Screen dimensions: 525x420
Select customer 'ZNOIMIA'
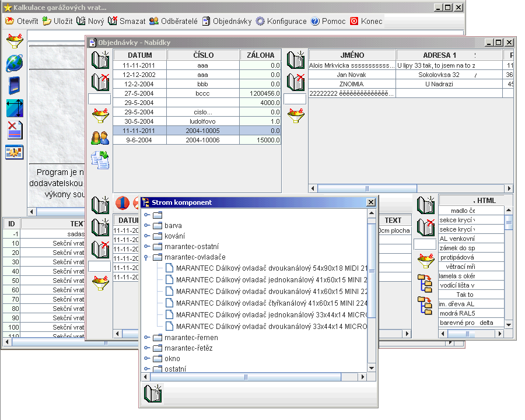[x=352, y=84]
